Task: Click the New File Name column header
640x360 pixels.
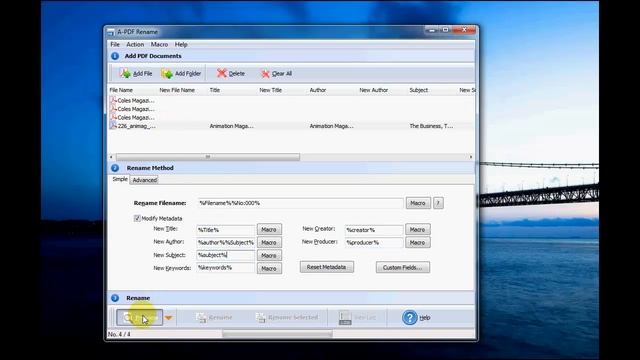Action: click(x=177, y=90)
